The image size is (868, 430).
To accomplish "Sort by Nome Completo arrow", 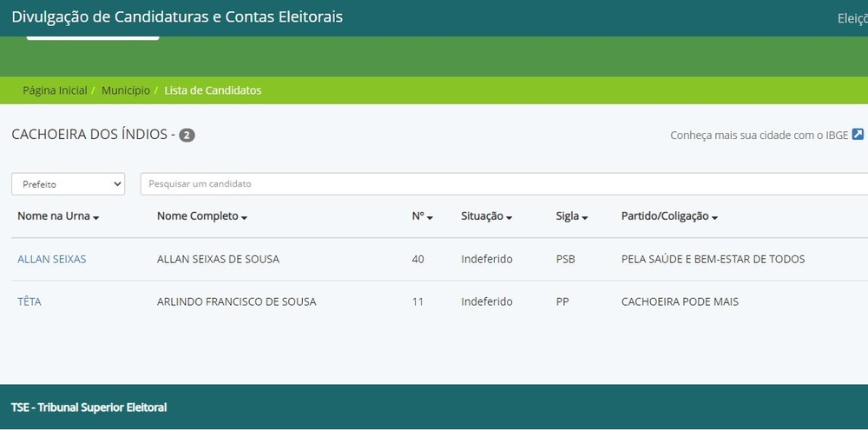I will [245, 218].
